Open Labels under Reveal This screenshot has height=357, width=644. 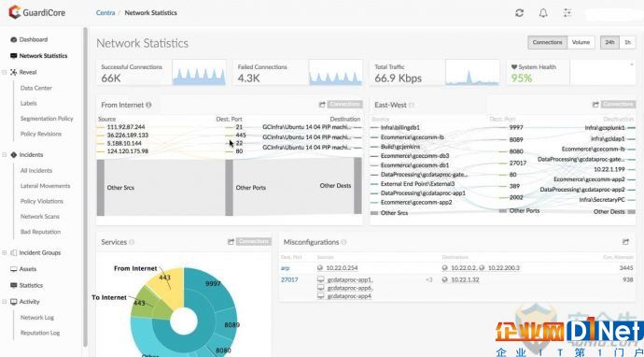pyautogui.click(x=28, y=103)
